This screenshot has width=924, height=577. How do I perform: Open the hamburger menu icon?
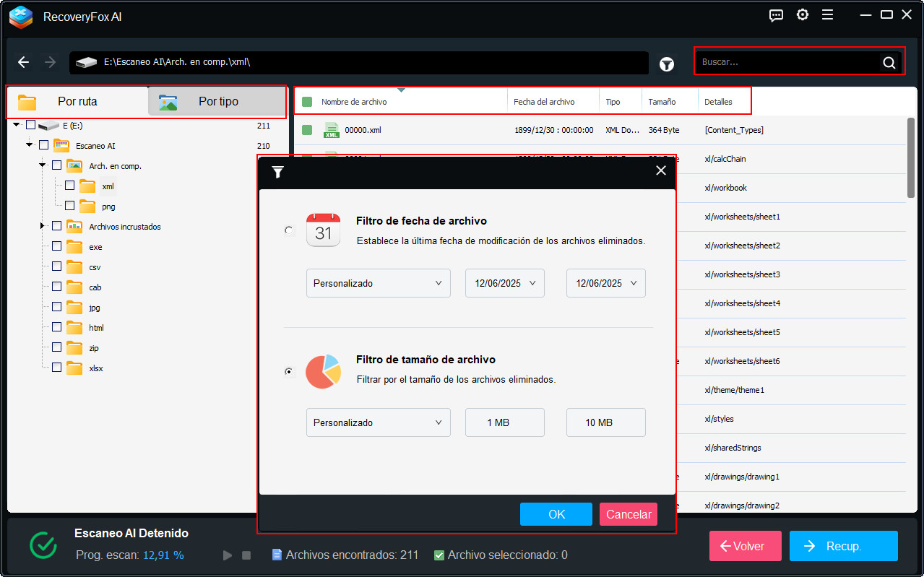[x=827, y=14]
